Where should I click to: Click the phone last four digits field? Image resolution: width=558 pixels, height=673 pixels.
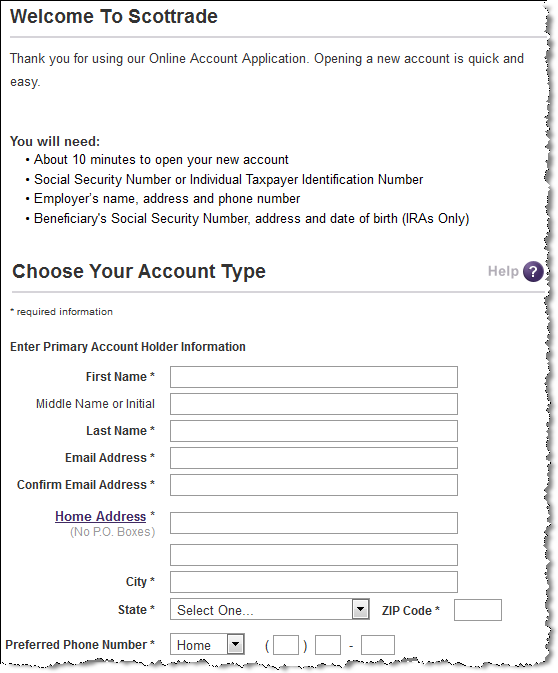click(378, 645)
